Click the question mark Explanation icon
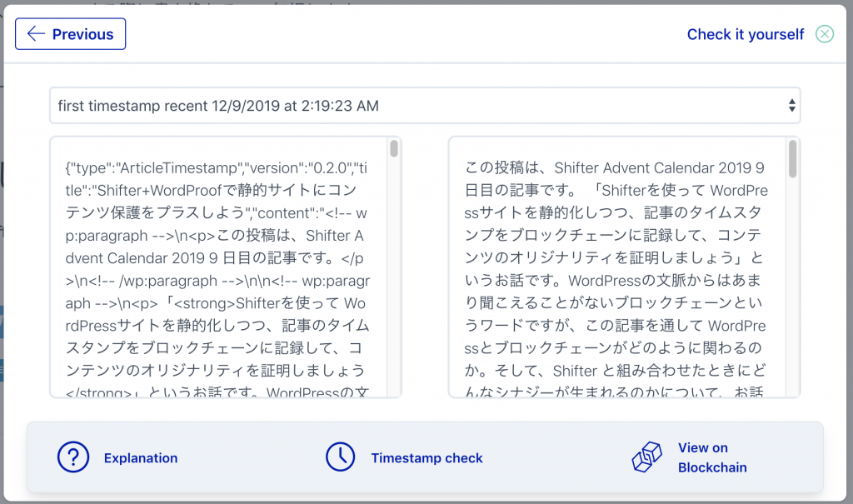 click(73, 457)
